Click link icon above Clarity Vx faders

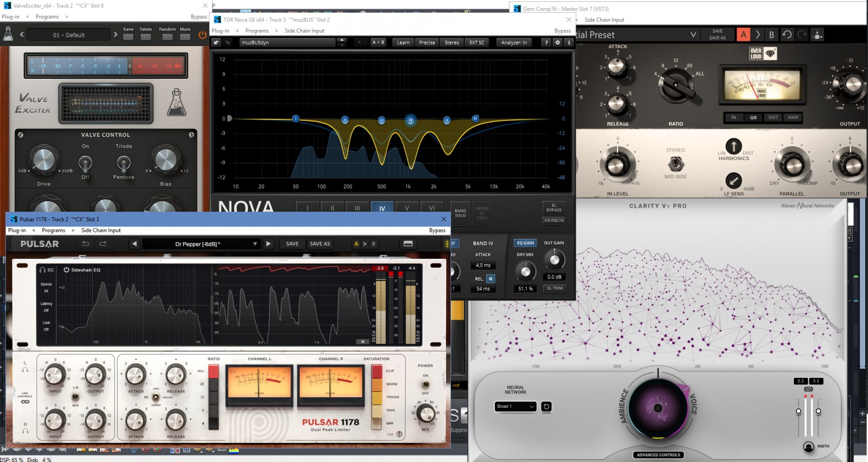click(x=808, y=389)
